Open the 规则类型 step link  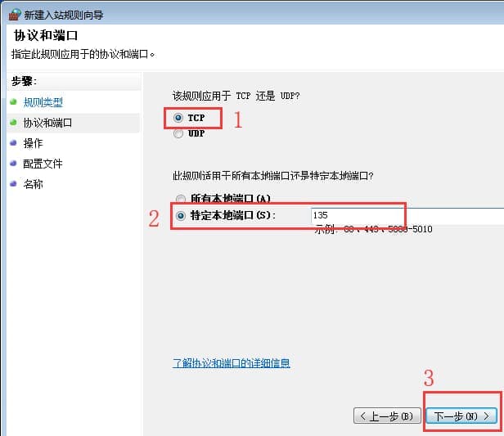43,102
